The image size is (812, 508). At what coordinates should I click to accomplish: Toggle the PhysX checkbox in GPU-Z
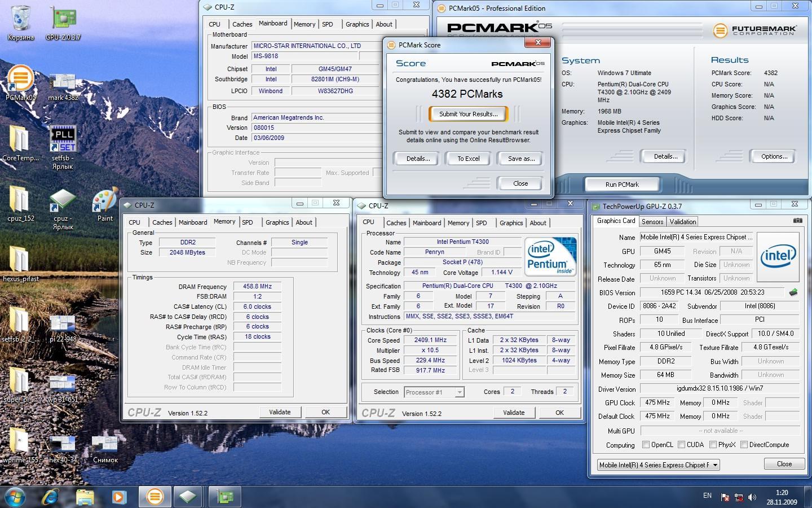[x=713, y=445]
